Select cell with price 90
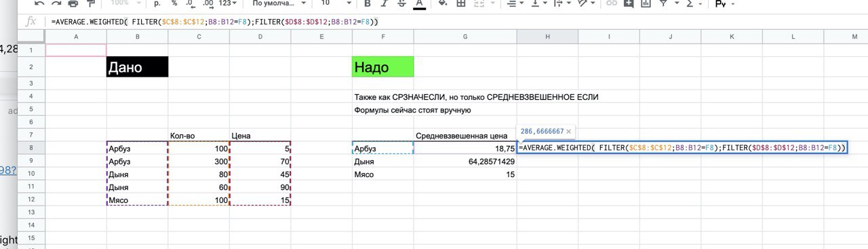Image resolution: width=868 pixels, height=249 pixels. (260, 187)
